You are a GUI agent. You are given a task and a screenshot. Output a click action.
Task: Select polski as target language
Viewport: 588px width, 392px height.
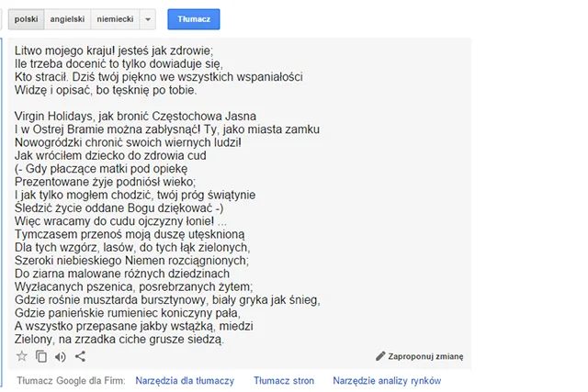click(27, 19)
